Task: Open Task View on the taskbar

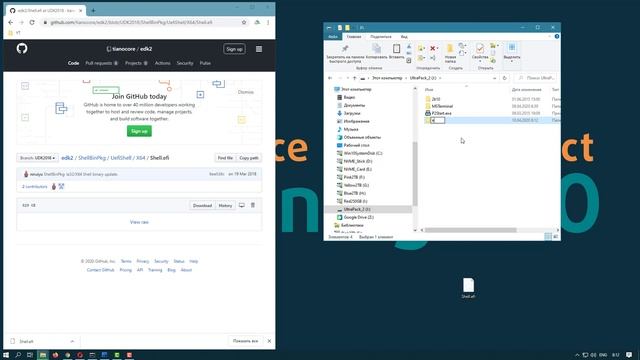Action: (30, 355)
